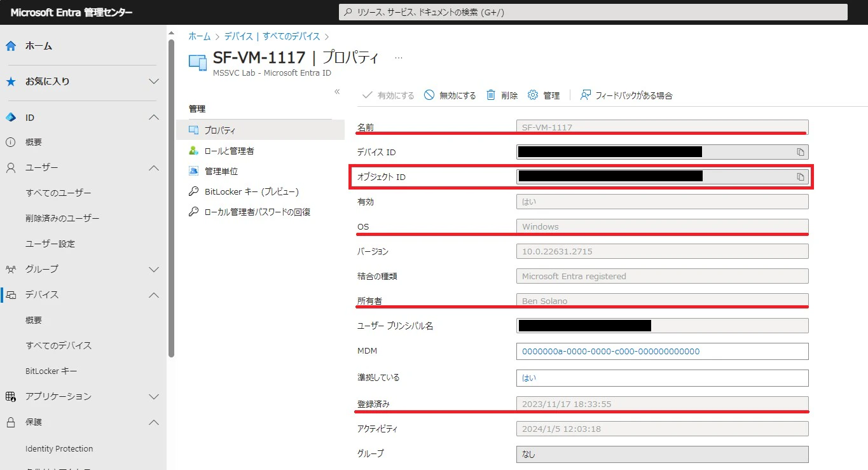This screenshot has width=868, height=470.
Task: Click the フィードバックがある場合 button label
Action: (634, 95)
